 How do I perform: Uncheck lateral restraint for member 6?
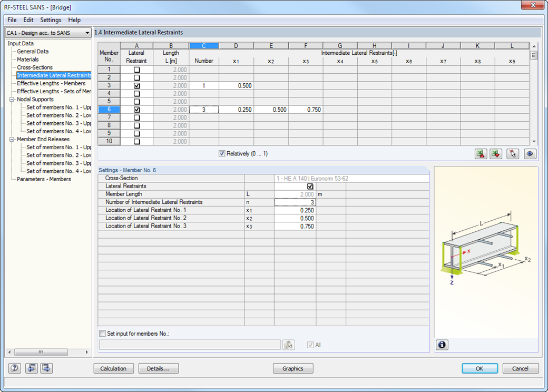pos(136,110)
